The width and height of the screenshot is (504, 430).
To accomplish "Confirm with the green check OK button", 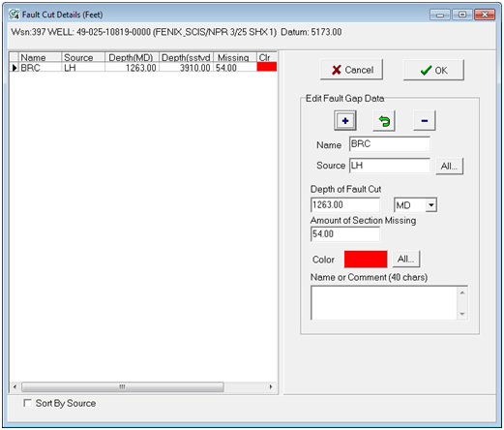I will (x=433, y=70).
